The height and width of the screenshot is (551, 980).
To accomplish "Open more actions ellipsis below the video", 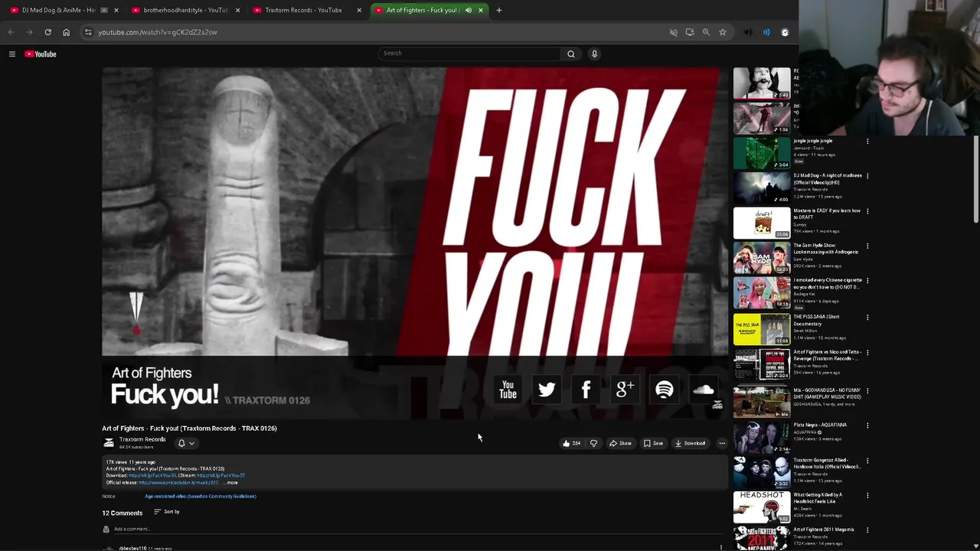I will pos(721,443).
